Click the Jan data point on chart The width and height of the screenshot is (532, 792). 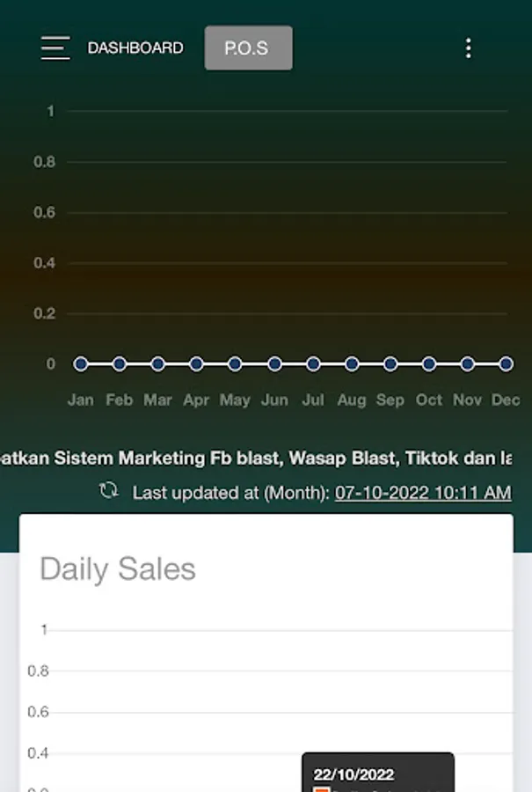(x=81, y=363)
